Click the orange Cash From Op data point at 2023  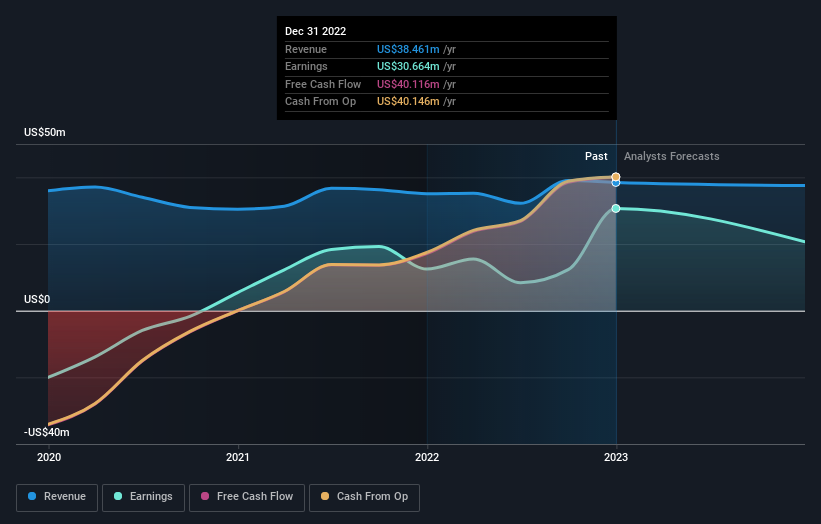tap(616, 177)
